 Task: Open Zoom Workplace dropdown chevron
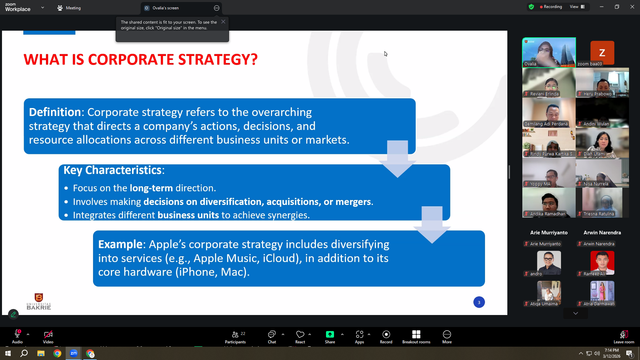(x=42, y=7)
